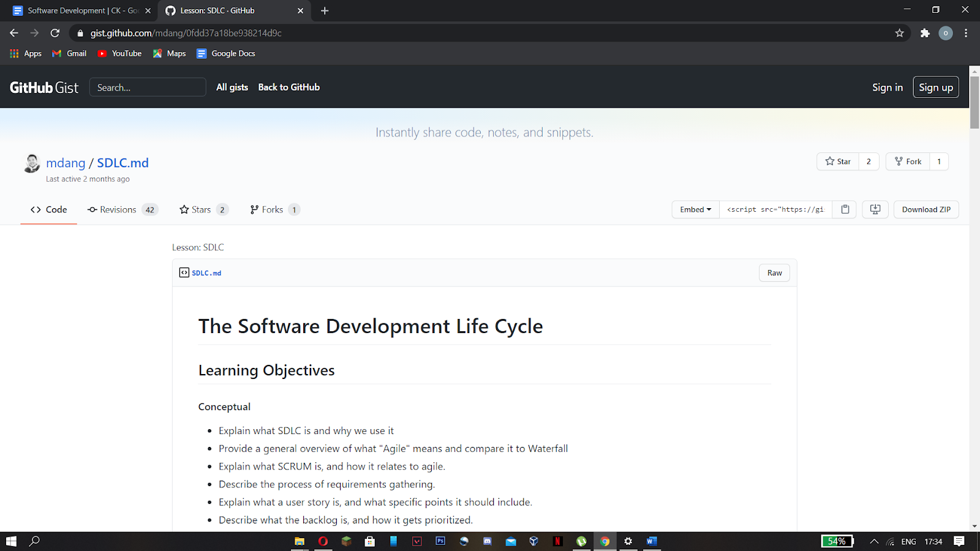Open the Chrome three-dot menu
This screenshot has height=551, width=980.
[966, 33]
